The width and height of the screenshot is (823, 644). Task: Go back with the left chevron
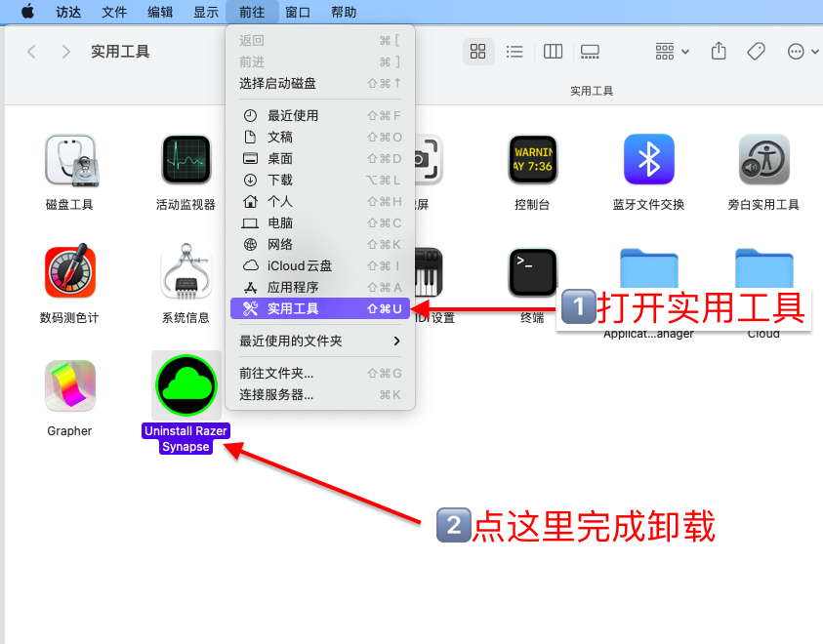point(31,52)
